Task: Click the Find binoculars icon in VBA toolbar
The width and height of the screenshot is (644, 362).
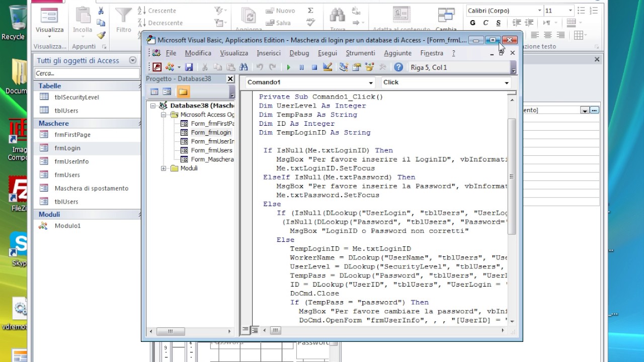Action: click(x=244, y=67)
